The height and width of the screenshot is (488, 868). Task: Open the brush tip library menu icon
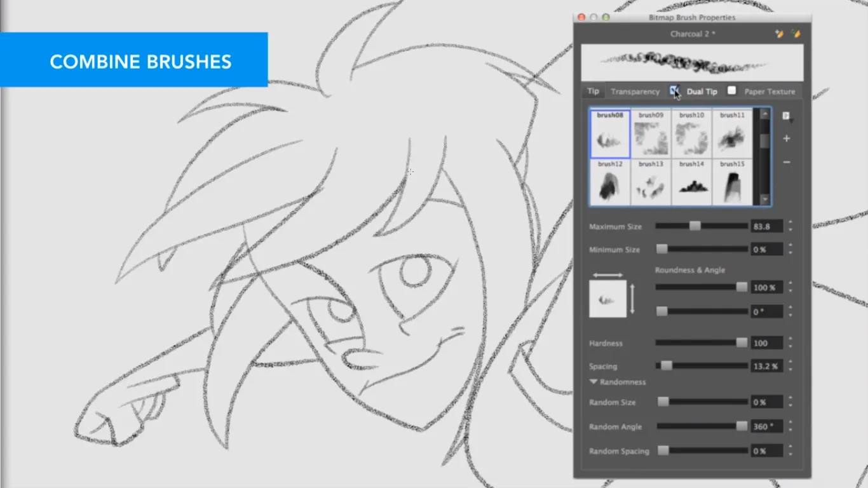(786, 115)
